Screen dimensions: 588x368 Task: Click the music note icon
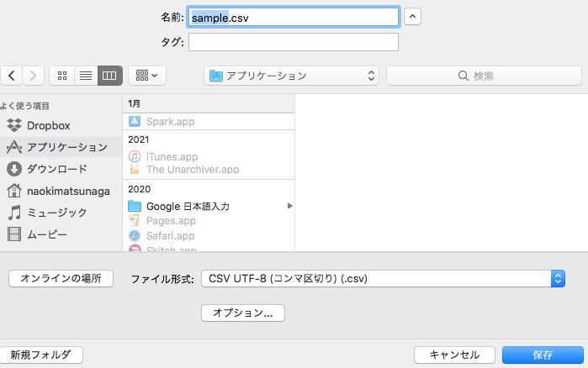click(x=14, y=213)
